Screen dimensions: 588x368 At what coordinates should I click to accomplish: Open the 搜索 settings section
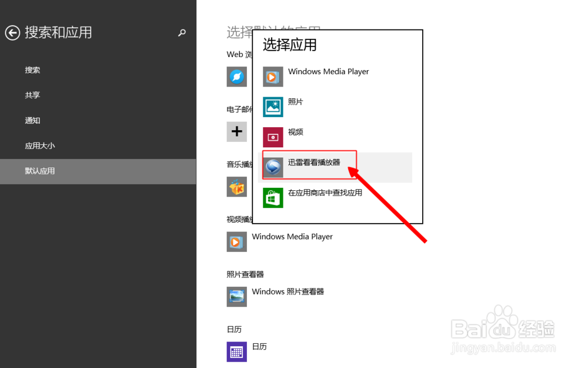pos(32,70)
